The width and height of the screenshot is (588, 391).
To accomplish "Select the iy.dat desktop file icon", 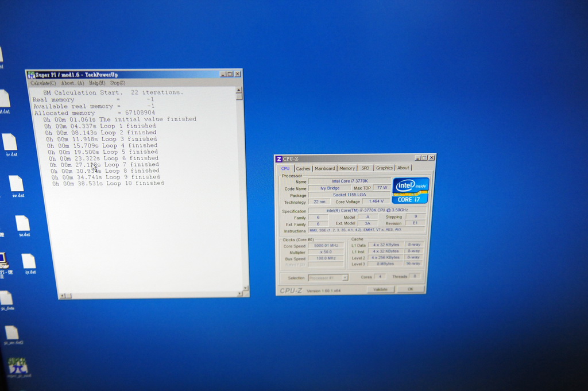I will tap(29, 264).
